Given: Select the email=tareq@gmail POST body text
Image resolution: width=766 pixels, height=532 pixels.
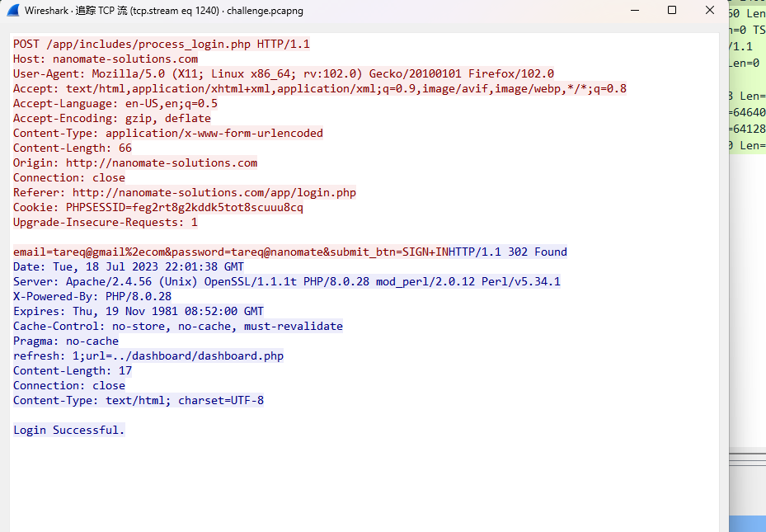Looking at the screenshot, I should 231,252.
